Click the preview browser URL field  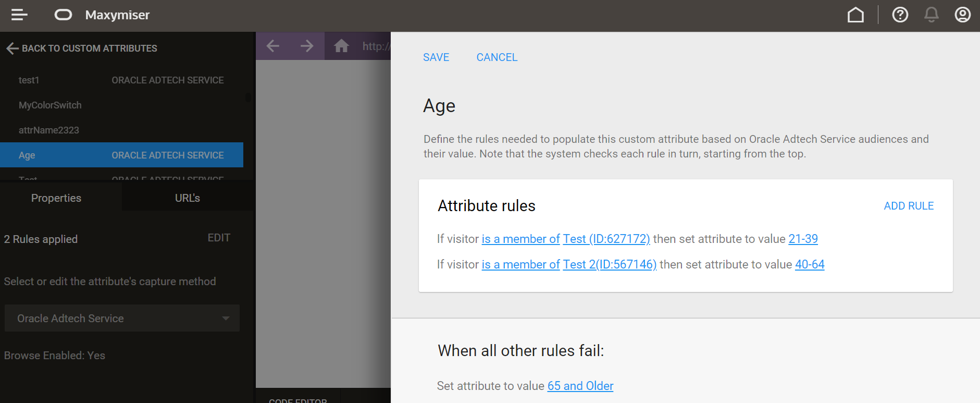click(376, 46)
